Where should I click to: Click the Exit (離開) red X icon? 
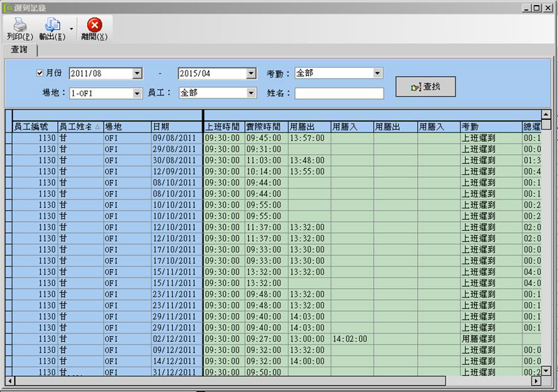point(94,25)
